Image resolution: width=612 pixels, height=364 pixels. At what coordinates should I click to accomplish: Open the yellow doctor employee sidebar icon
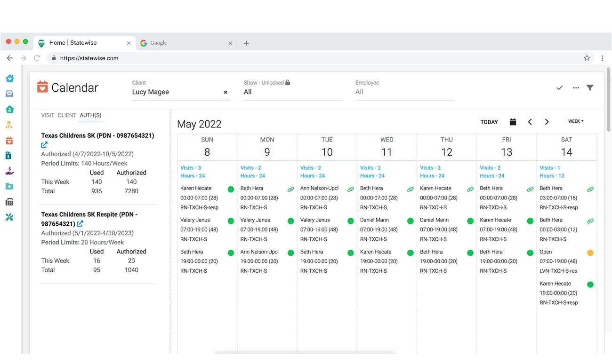9,125
